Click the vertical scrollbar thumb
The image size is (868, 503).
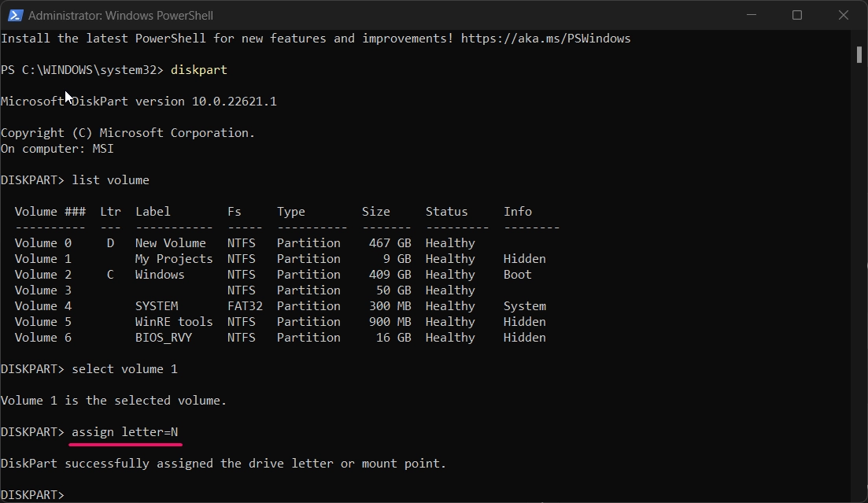point(859,55)
